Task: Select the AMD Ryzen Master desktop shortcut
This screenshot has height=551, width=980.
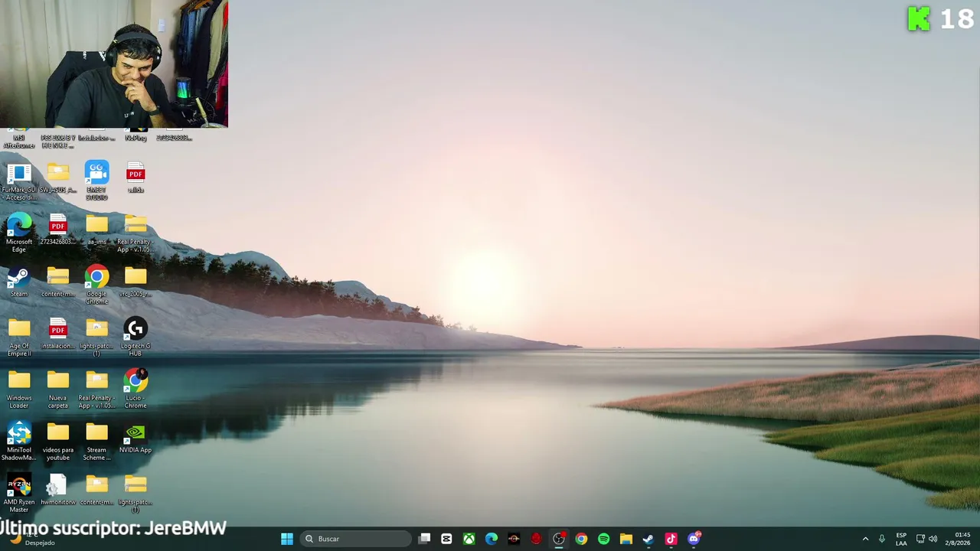Action: point(19,493)
